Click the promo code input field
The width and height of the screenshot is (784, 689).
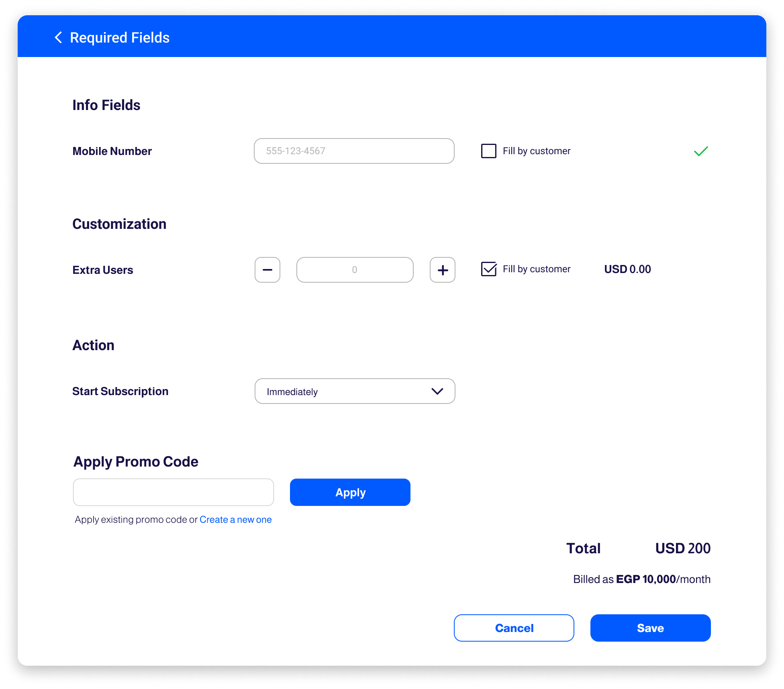click(174, 492)
